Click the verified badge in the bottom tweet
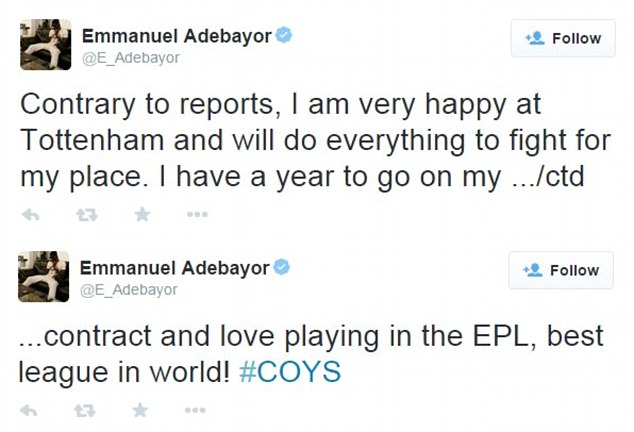 pyautogui.click(x=284, y=268)
